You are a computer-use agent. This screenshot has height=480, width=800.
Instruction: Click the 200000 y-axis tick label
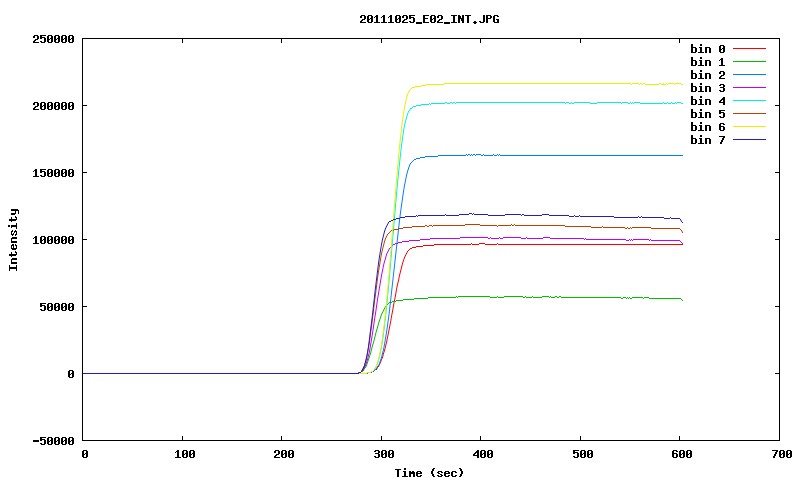click(x=53, y=106)
